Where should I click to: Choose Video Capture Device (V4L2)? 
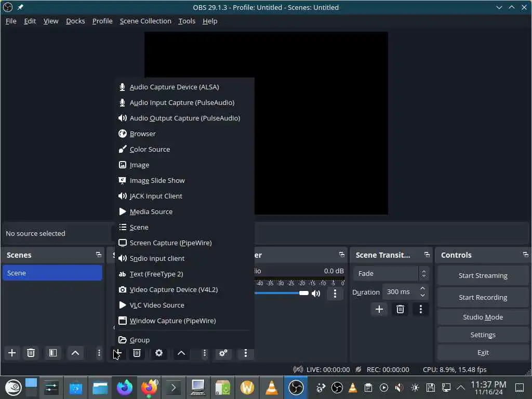[184, 290]
